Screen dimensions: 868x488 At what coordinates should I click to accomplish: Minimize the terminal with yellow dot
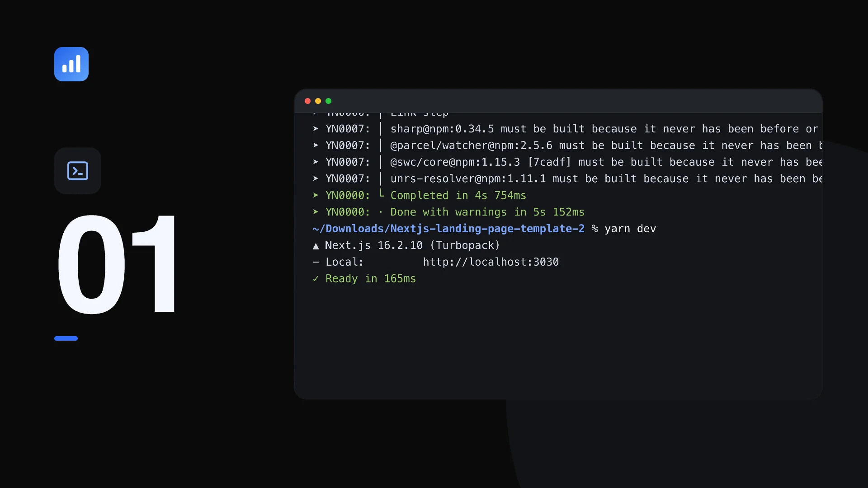pos(318,101)
